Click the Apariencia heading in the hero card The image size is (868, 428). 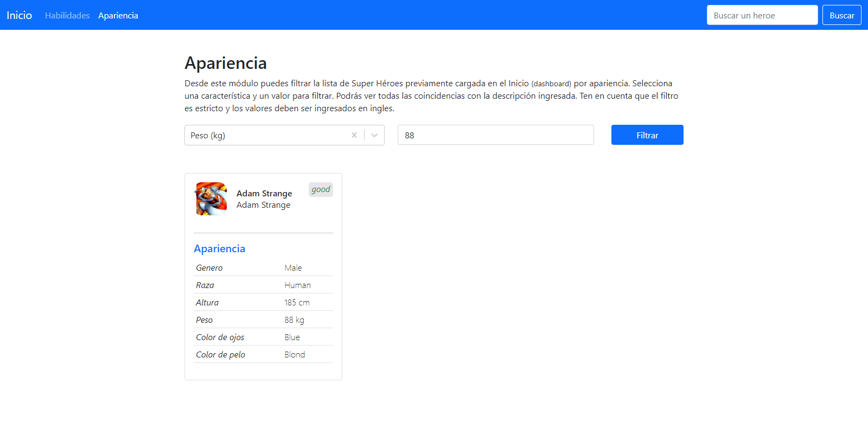coord(220,248)
